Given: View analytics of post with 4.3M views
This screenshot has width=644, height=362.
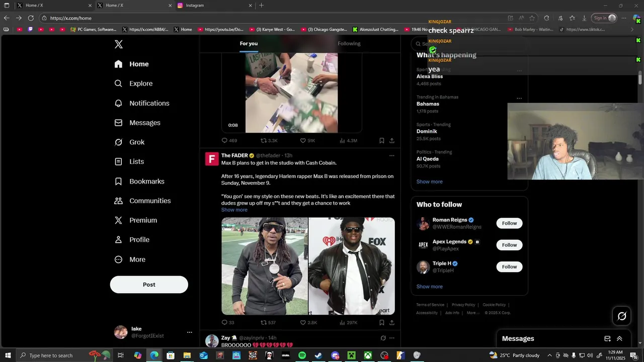Looking at the screenshot, I should point(348,141).
